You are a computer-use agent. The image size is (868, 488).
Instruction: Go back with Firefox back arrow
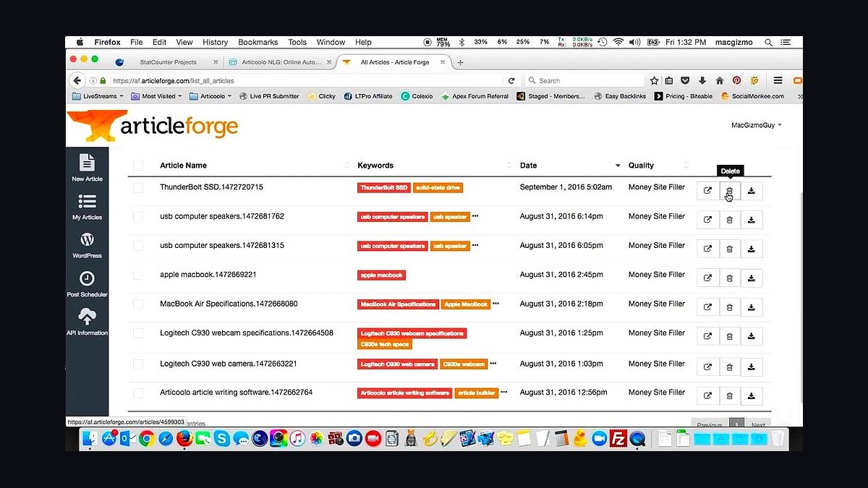point(77,81)
